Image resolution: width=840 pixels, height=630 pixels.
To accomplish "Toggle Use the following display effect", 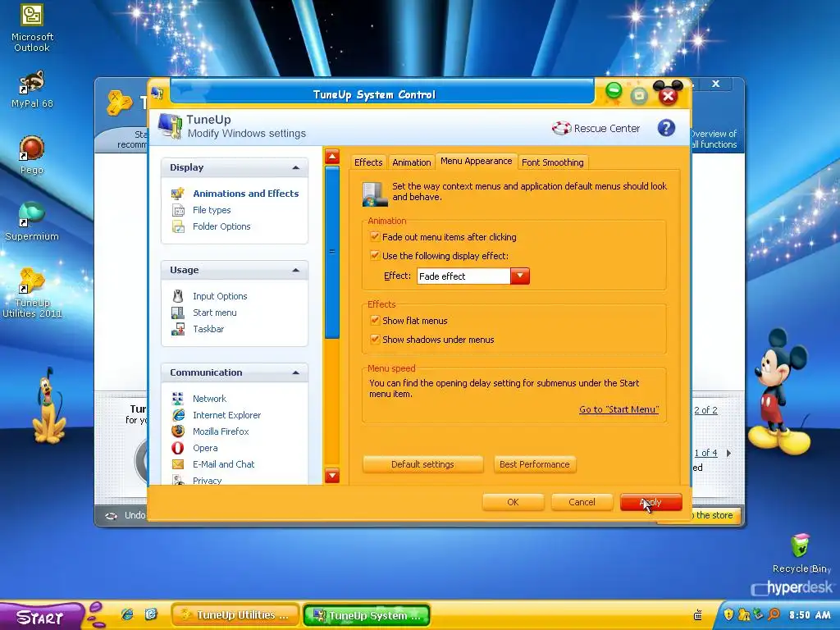I will 375,256.
